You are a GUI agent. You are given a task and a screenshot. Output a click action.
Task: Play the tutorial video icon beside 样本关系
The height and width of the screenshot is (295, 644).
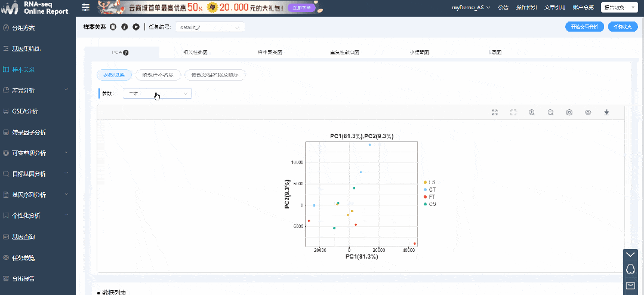click(x=136, y=27)
